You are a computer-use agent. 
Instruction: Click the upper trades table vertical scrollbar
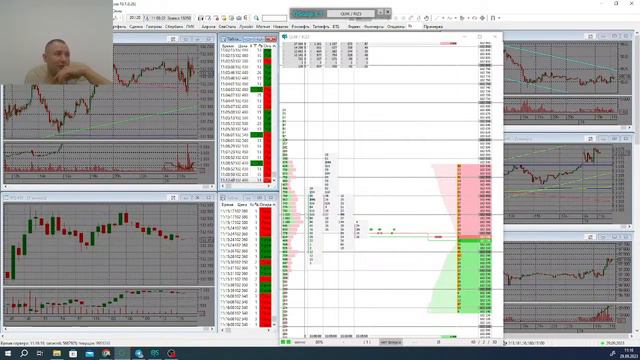point(274,113)
